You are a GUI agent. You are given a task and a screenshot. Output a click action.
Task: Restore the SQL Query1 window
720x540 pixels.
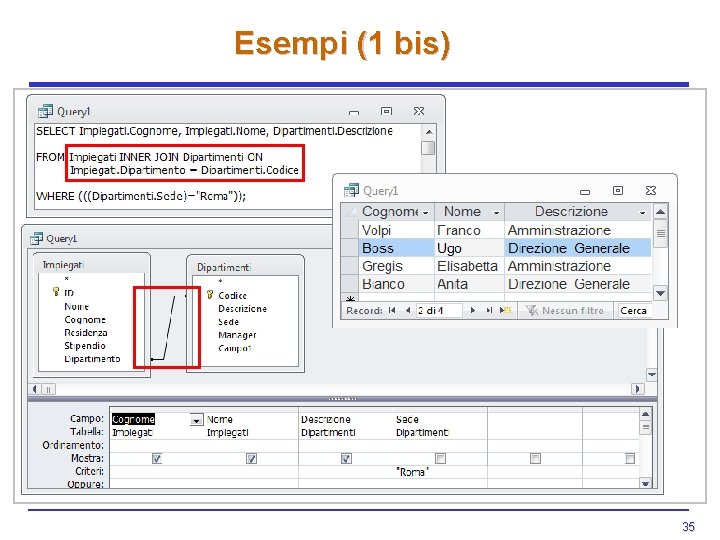pos(387,112)
